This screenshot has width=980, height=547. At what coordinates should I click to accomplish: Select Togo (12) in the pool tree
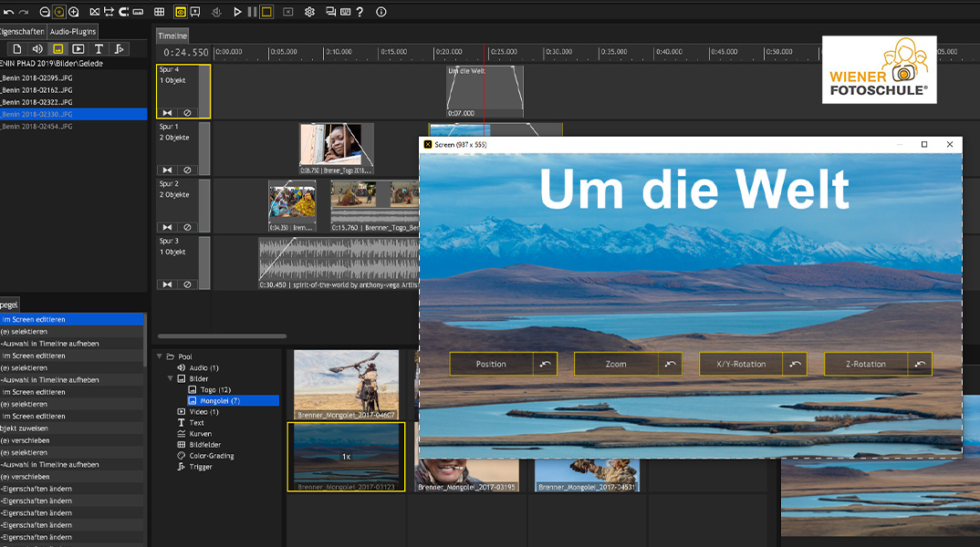(214, 389)
